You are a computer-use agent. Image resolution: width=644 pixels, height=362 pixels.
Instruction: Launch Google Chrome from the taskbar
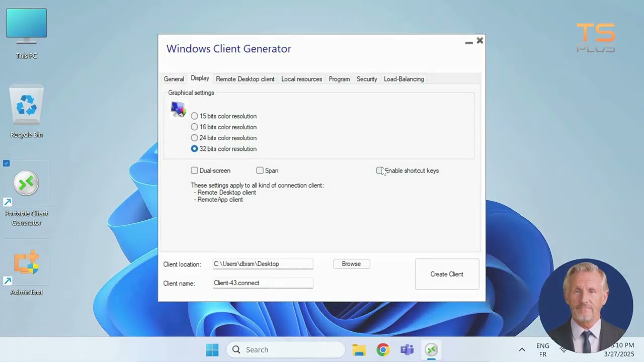(383, 350)
